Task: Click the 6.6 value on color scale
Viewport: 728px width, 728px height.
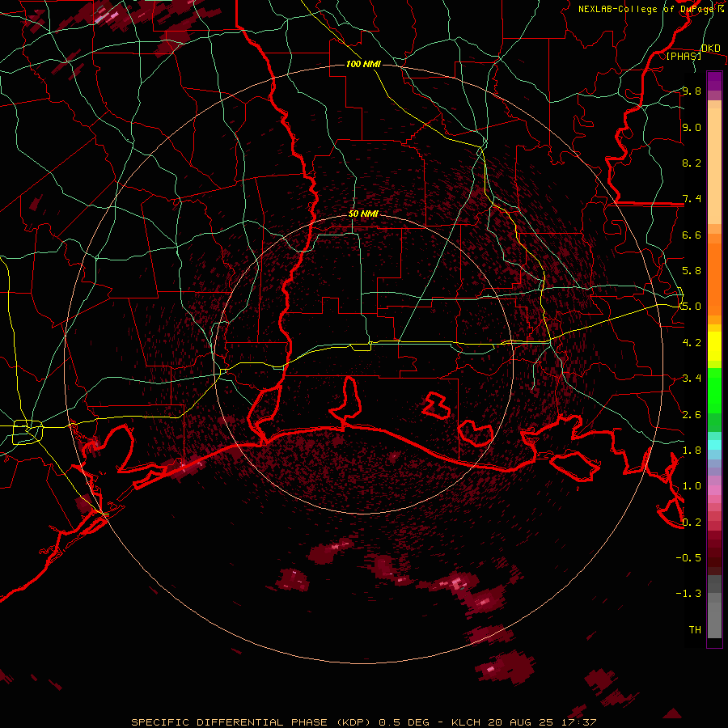Action: (692, 235)
